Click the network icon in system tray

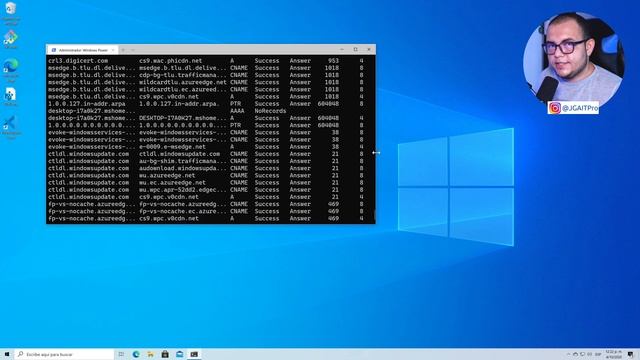coord(582,354)
